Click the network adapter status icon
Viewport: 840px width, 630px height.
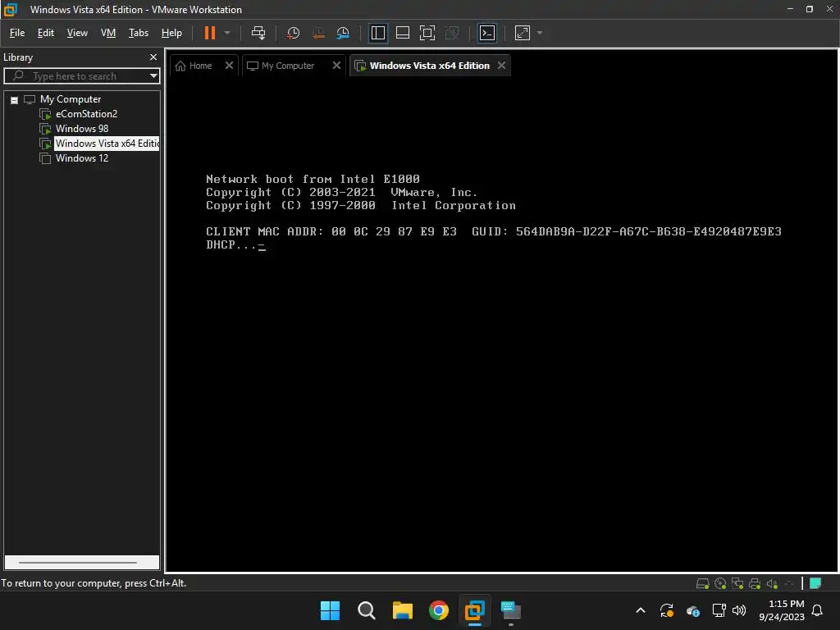coord(737,583)
